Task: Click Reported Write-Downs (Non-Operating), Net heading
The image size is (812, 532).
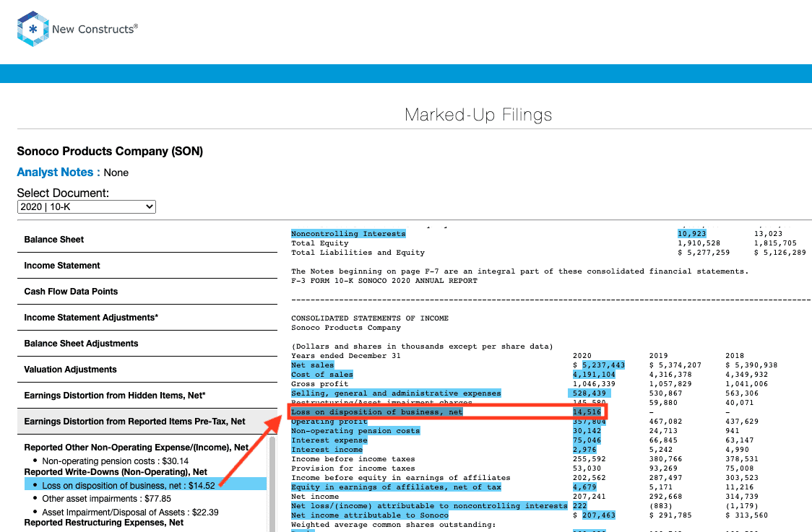Action: point(116,472)
